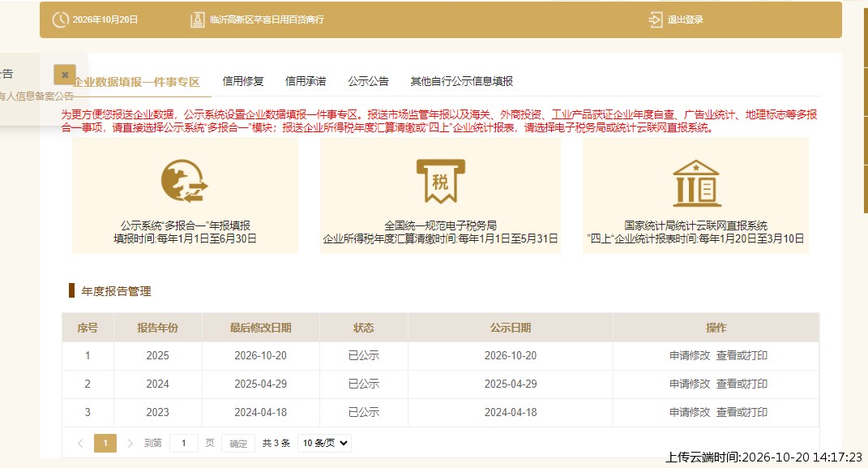Click the 序号 column header
The width and height of the screenshot is (868, 468).
coord(88,328)
